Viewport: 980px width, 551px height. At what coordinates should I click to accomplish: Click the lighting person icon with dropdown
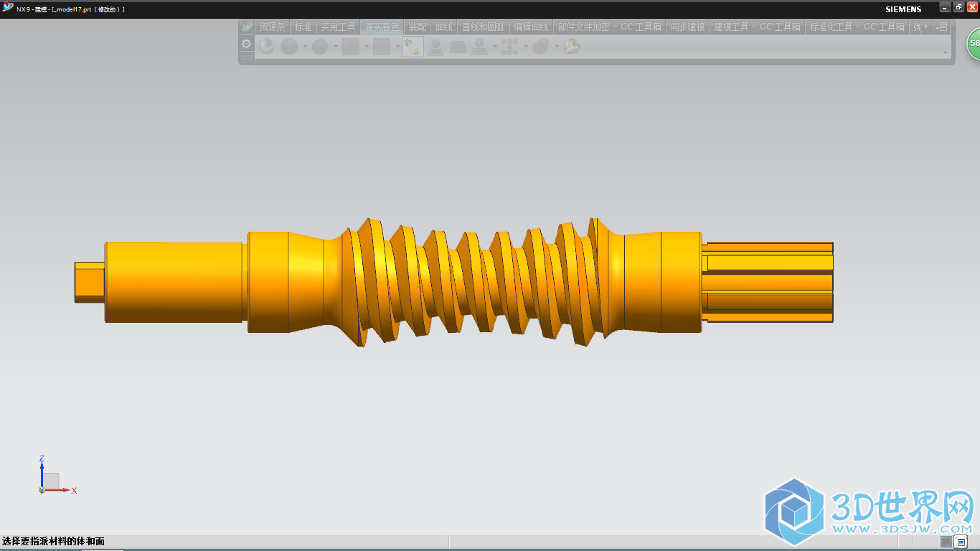point(479,47)
